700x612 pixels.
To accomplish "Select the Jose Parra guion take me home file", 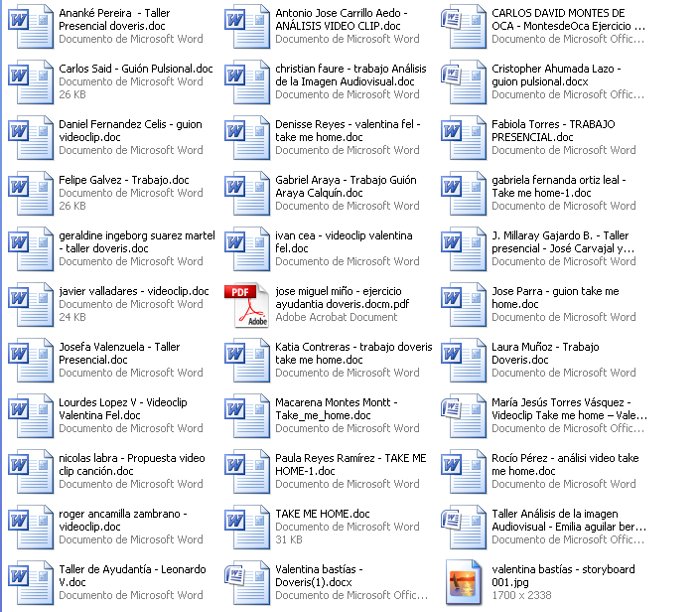I will pos(554,298).
